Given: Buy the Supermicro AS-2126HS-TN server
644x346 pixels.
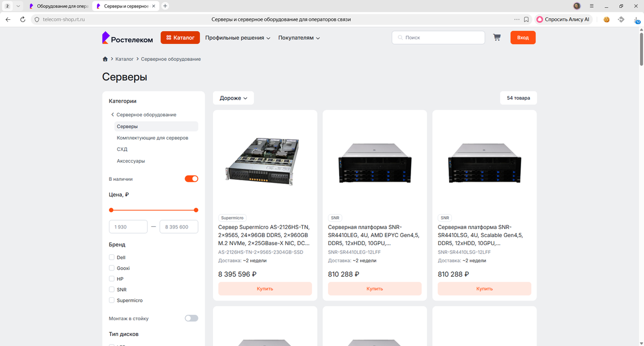Looking at the screenshot, I should coord(265,289).
